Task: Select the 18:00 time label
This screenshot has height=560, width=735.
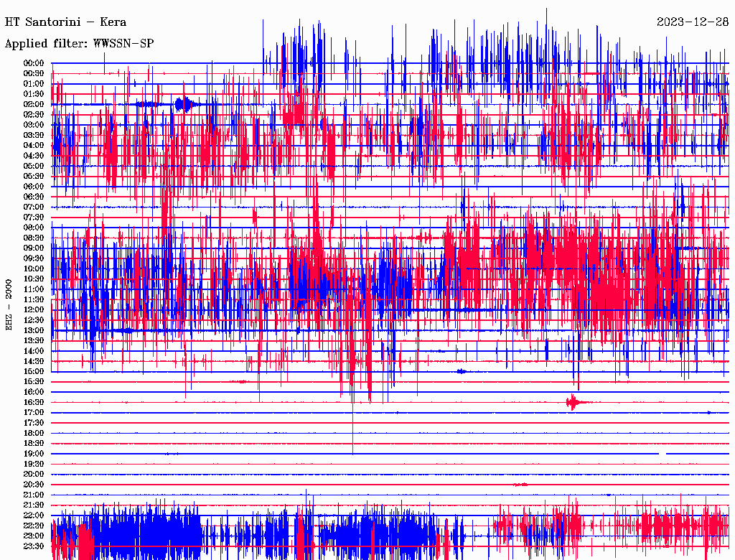Action: tap(34, 434)
